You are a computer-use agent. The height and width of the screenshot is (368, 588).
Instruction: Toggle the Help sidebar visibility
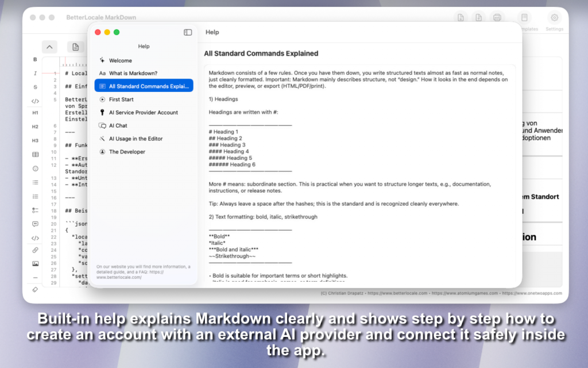[x=188, y=32]
